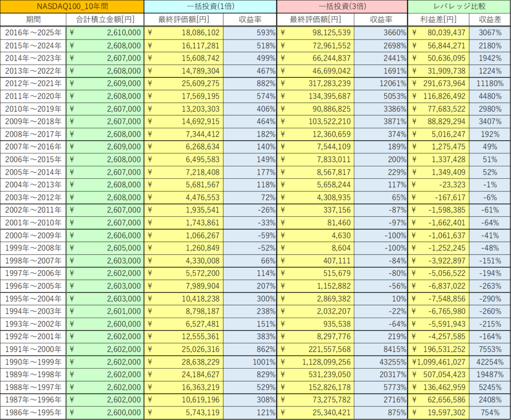
Task: Select the 11180% return difference cell
Action: (490, 83)
